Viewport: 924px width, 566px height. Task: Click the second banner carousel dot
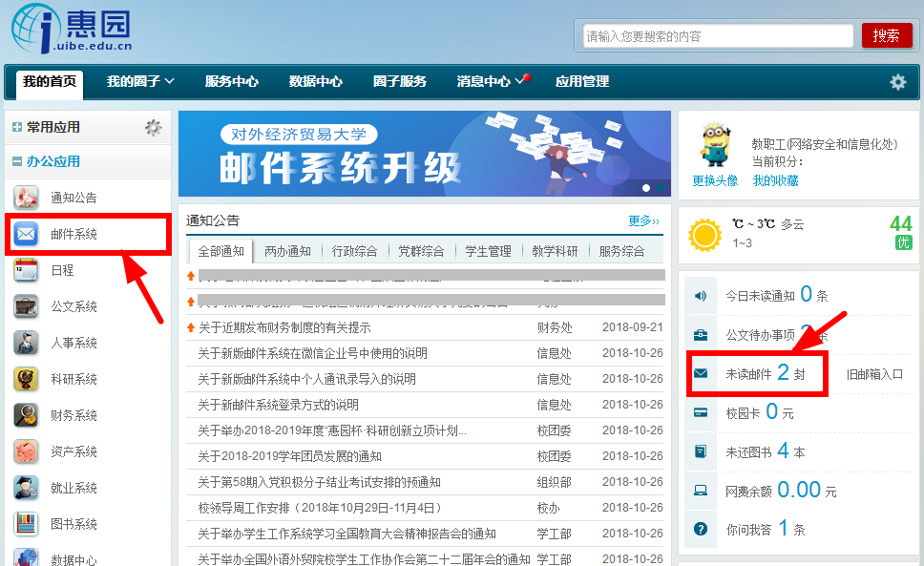660,188
